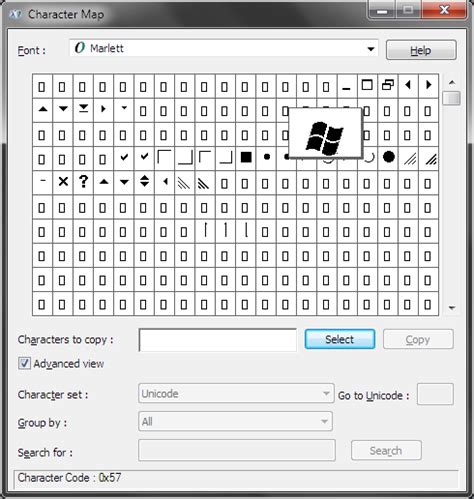Select the restore overlapping-windows glyph
This screenshot has height=499, width=474.
pos(387,86)
